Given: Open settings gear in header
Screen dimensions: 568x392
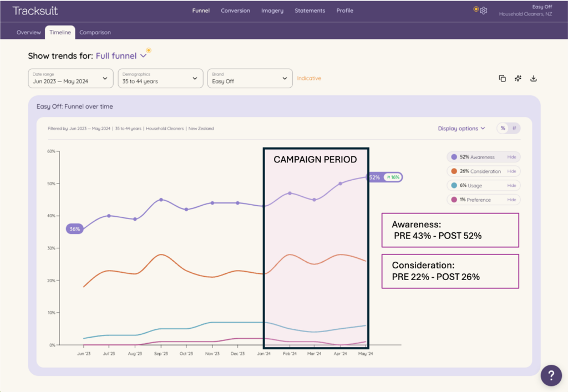Looking at the screenshot, I should click(x=484, y=11).
